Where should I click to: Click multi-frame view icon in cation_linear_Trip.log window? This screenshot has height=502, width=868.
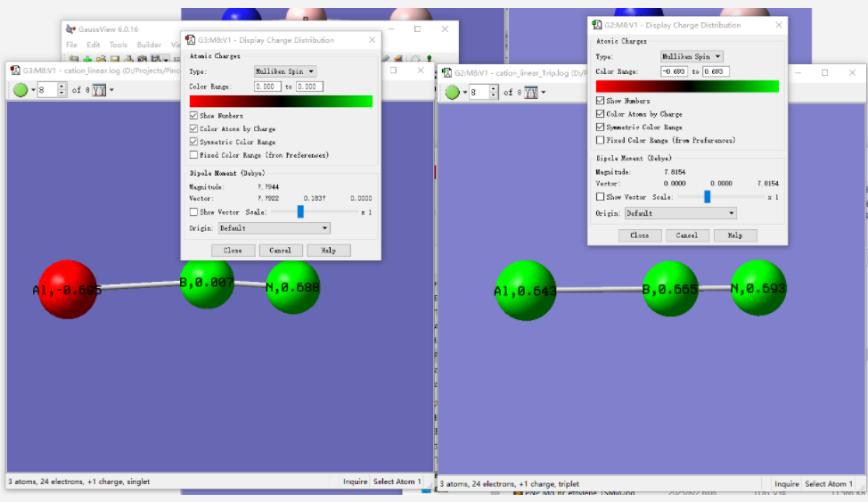click(x=531, y=92)
